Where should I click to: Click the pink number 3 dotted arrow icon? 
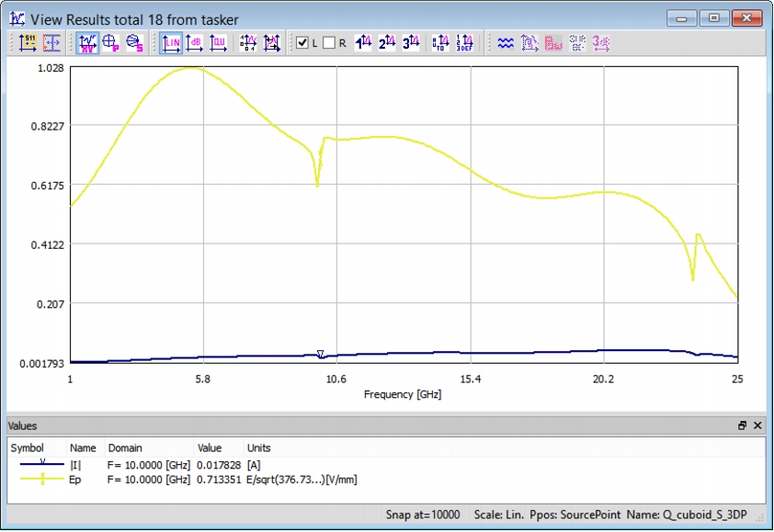601,43
